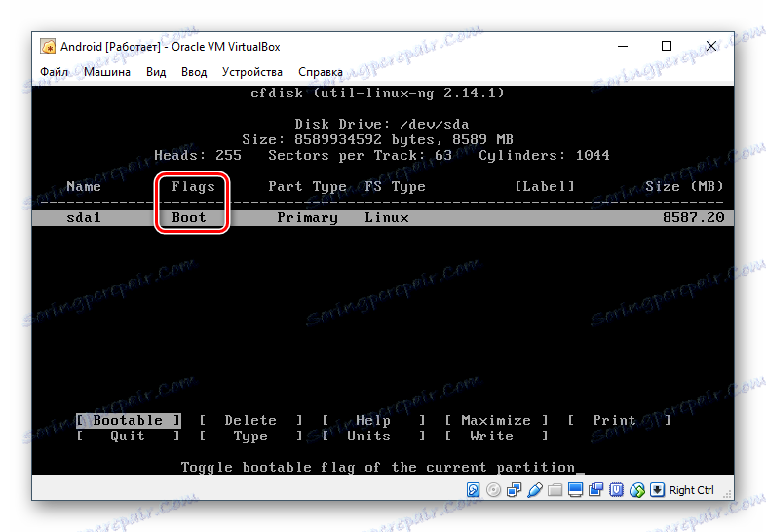Select the Maximize option in cfdisk
Screen dimensions: 766x532
[496, 420]
